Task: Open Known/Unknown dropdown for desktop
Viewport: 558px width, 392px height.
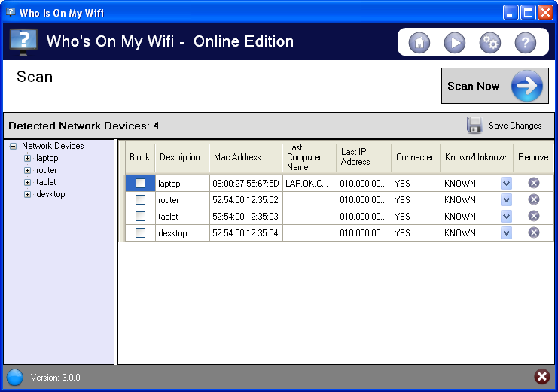Action: point(506,233)
